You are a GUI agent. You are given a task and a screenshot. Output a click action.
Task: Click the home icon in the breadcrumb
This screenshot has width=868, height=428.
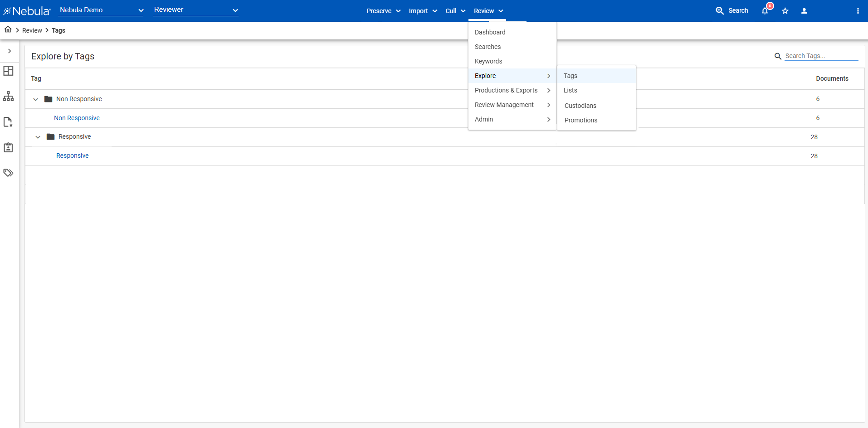7,29
